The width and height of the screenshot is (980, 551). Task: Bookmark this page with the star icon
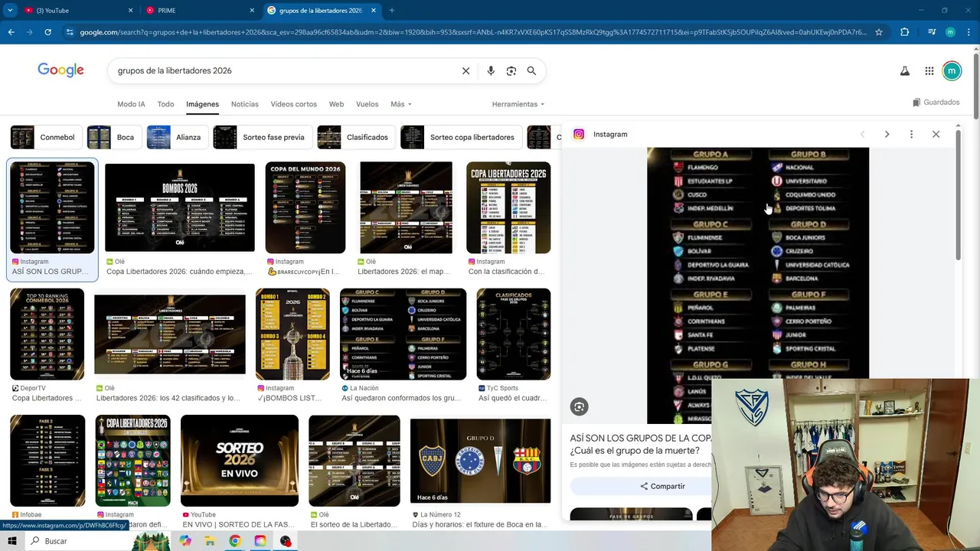click(879, 32)
